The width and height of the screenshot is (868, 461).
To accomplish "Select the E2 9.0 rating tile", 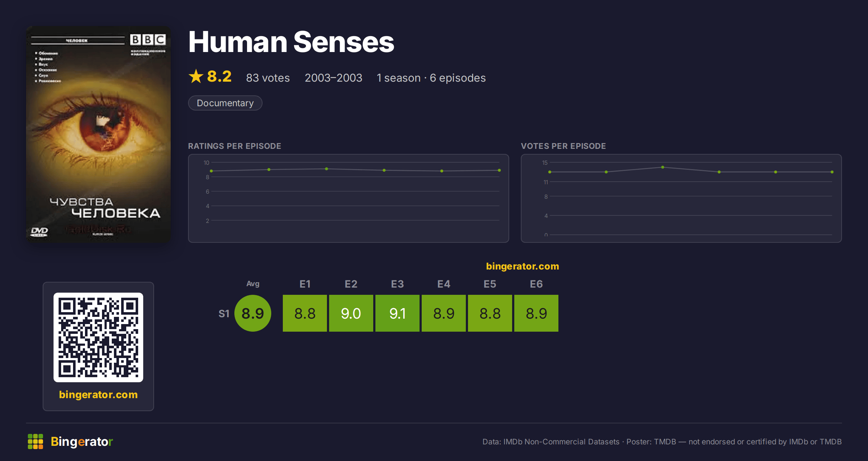I will pyautogui.click(x=351, y=313).
